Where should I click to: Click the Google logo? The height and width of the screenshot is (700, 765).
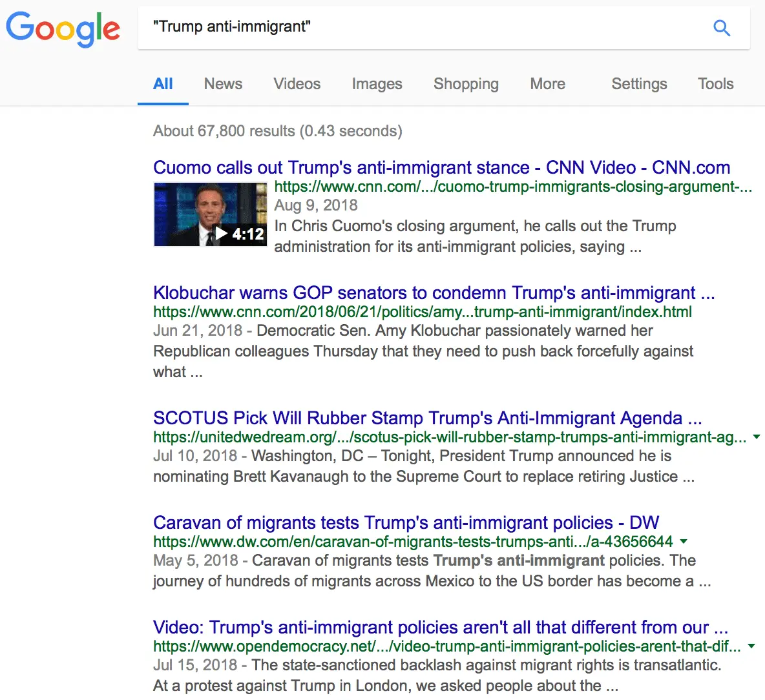(63, 28)
